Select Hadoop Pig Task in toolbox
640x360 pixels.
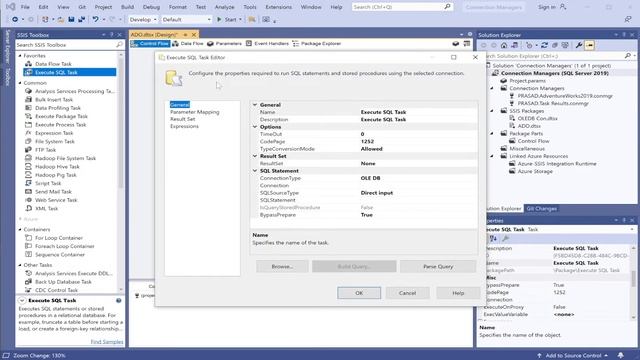[56, 175]
